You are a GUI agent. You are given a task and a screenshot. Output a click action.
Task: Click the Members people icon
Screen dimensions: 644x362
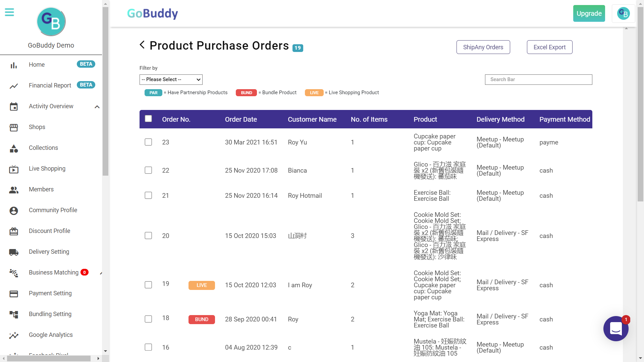tap(14, 190)
